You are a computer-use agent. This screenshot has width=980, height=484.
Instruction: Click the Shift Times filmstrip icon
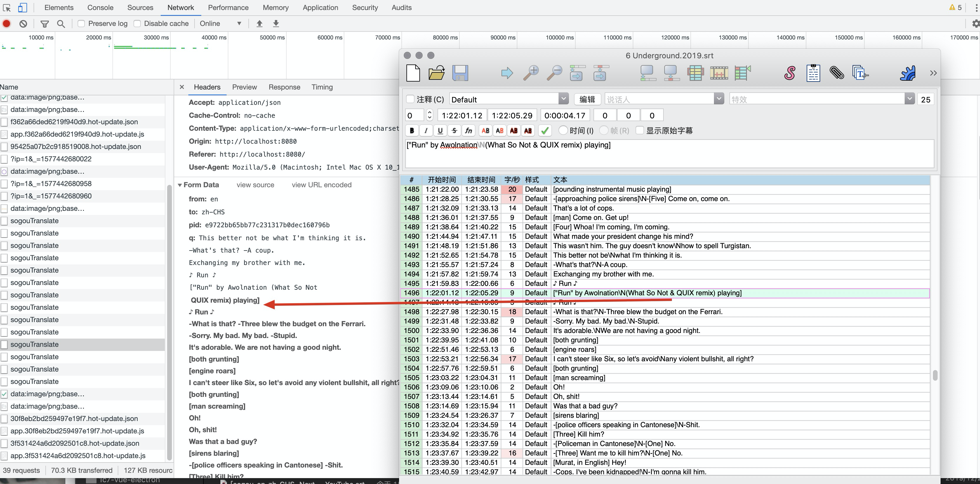[x=719, y=73]
